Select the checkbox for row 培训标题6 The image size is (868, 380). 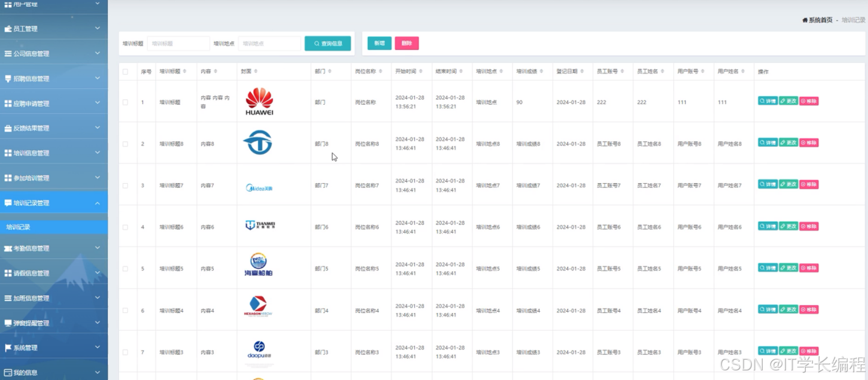click(125, 227)
